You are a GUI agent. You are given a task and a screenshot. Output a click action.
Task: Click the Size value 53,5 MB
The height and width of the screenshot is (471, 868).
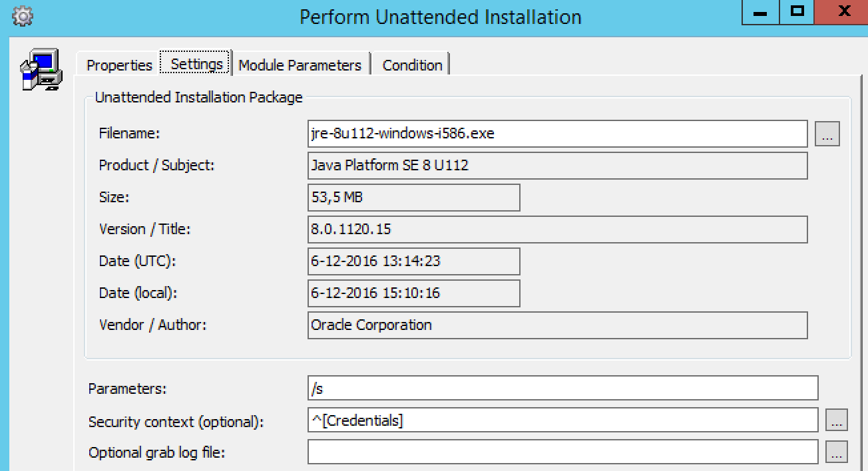click(x=413, y=198)
